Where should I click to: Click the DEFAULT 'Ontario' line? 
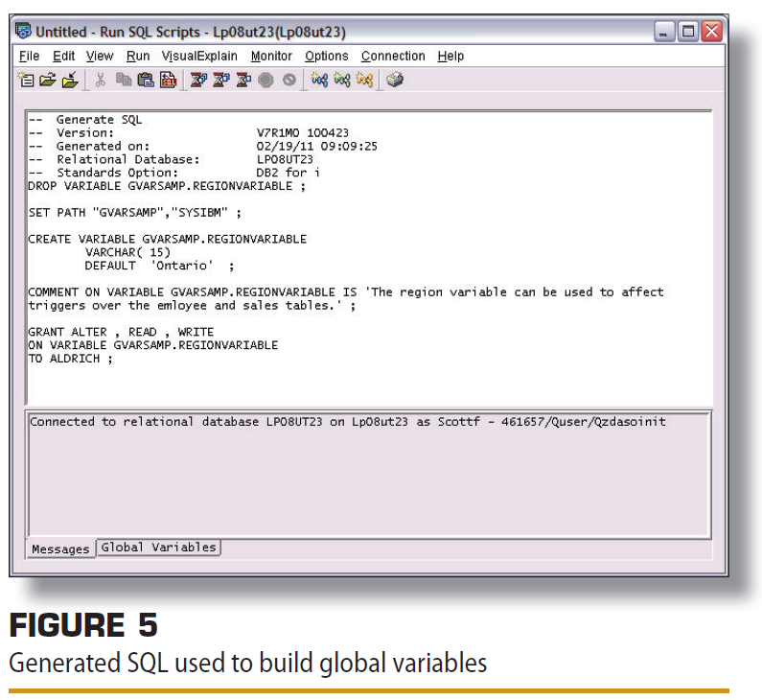click(x=159, y=266)
